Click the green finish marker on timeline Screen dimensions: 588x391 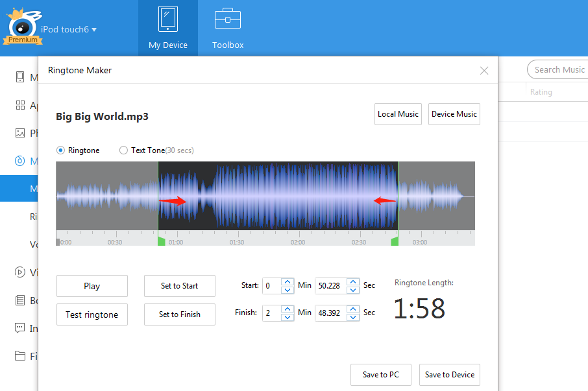[x=394, y=241]
